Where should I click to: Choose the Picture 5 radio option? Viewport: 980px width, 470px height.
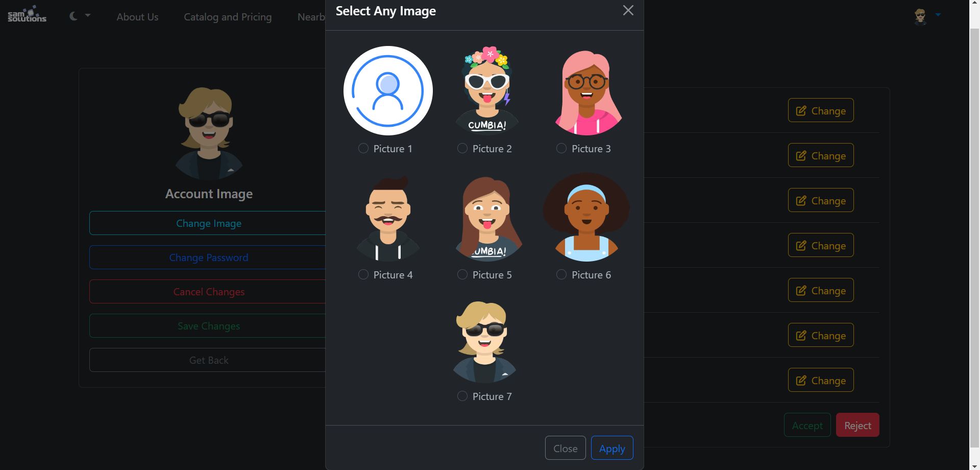462,275
